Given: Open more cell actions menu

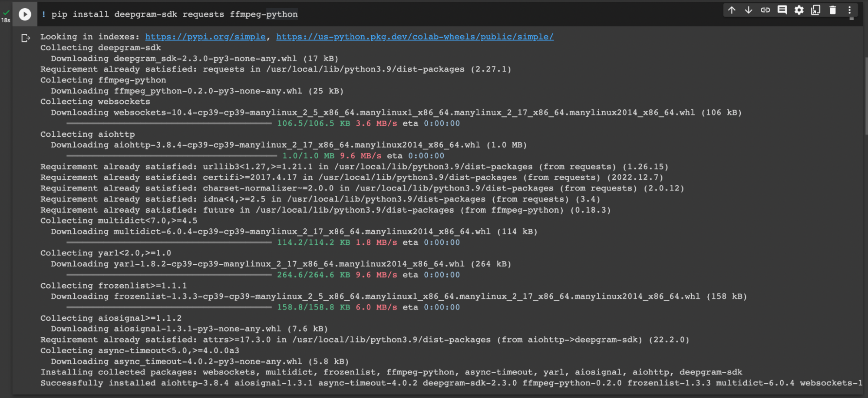Looking at the screenshot, I should pos(850,10).
